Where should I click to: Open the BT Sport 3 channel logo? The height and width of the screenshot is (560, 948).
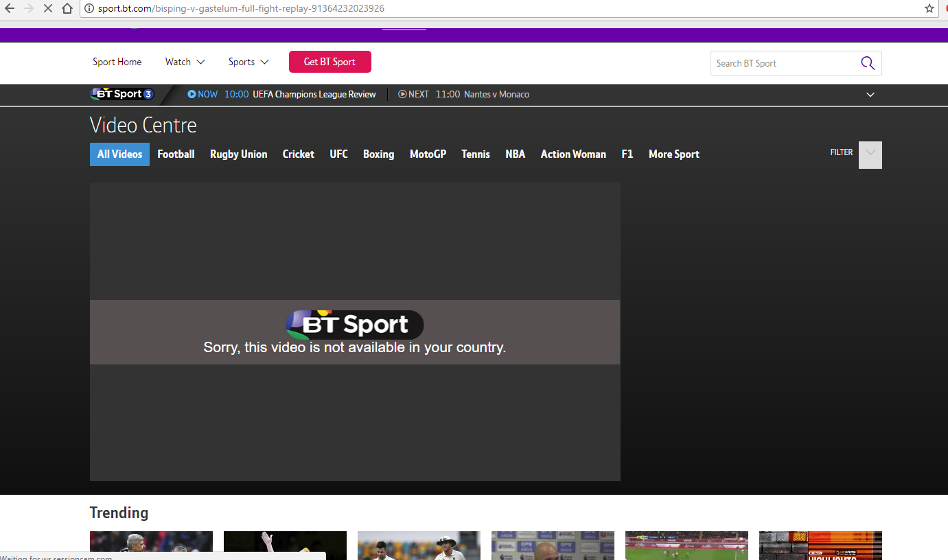tap(122, 94)
